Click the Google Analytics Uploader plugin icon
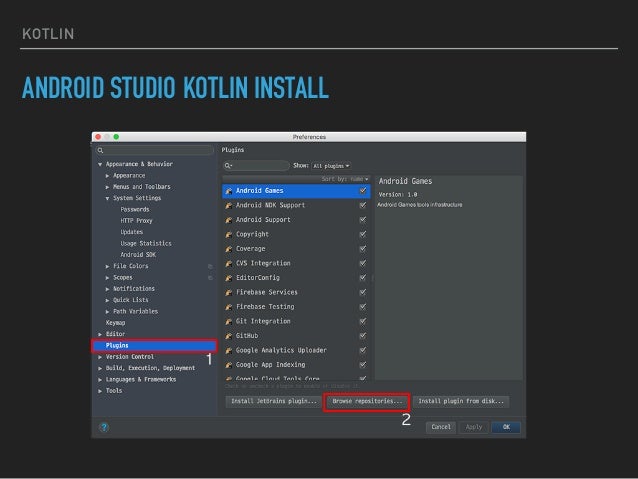This screenshot has width=638, height=479. point(229,350)
